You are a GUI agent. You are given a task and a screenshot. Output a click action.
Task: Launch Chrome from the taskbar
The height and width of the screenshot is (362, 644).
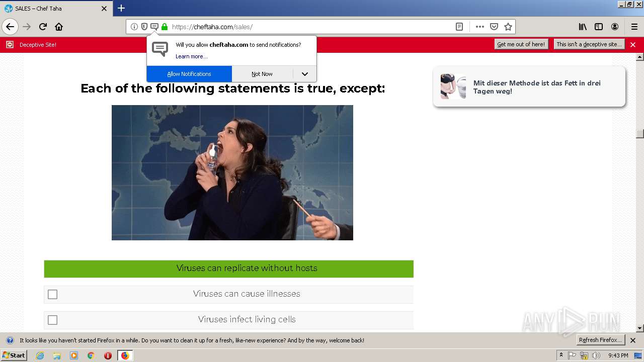(91, 355)
